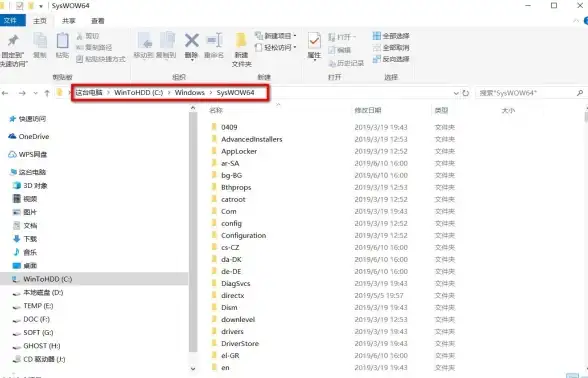Select the directx folder

click(228, 296)
